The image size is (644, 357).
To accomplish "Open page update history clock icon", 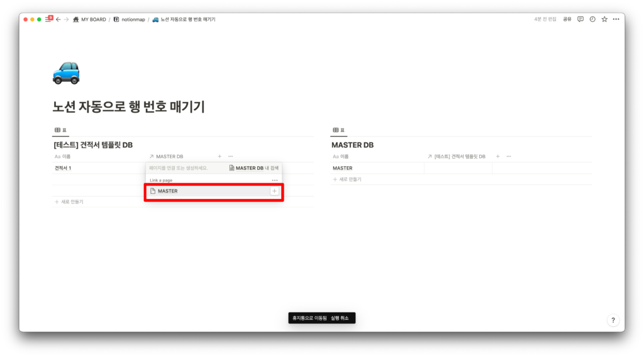I will (592, 20).
